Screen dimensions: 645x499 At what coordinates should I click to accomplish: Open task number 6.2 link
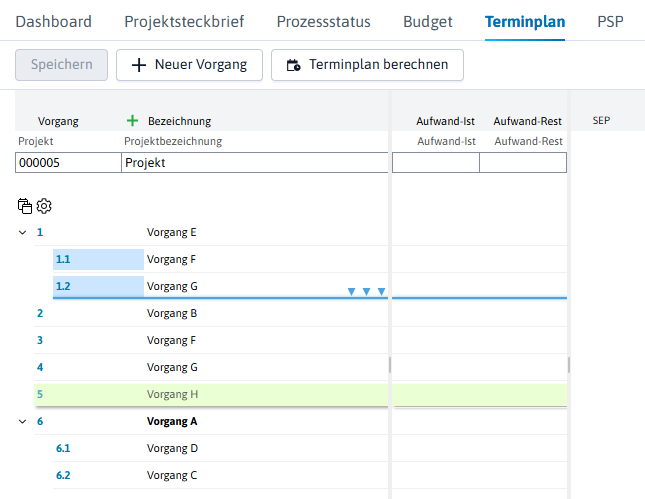click(63, 475)
